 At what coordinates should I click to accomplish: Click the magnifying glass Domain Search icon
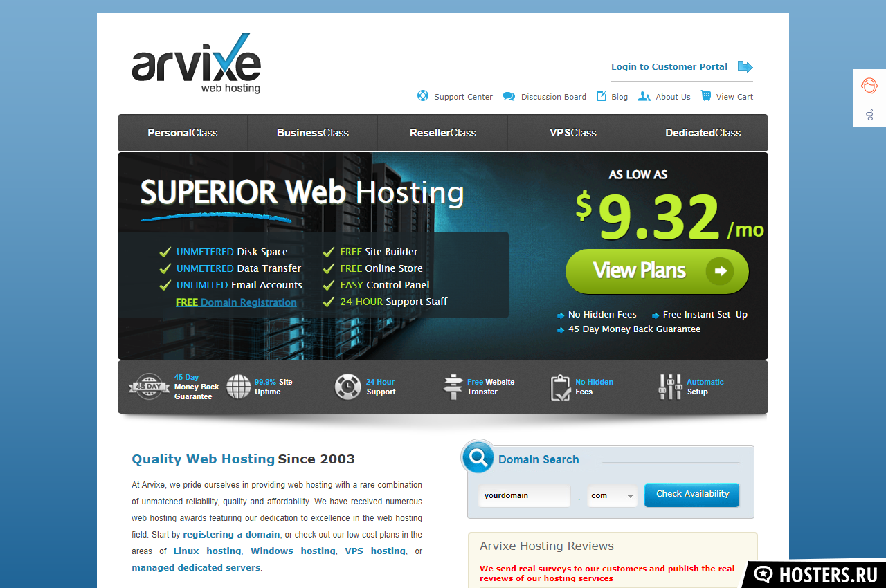pyautogui.click(x=478, y=457)
